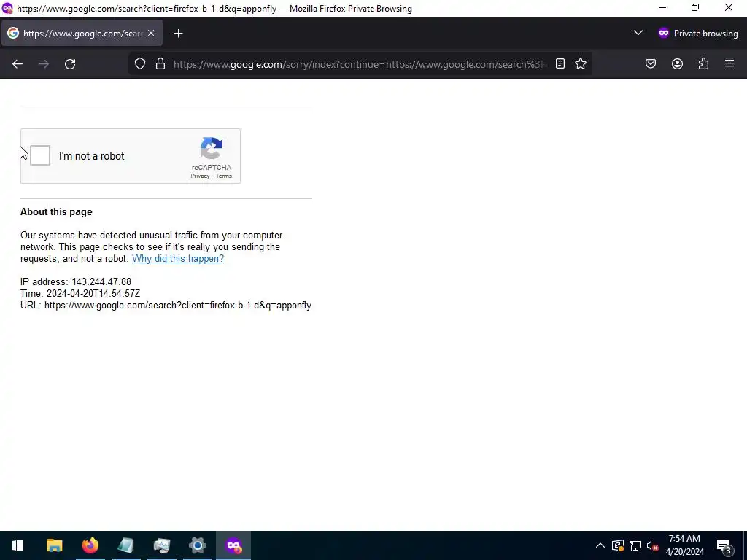Click the address bar URL field

click(360, 64)
